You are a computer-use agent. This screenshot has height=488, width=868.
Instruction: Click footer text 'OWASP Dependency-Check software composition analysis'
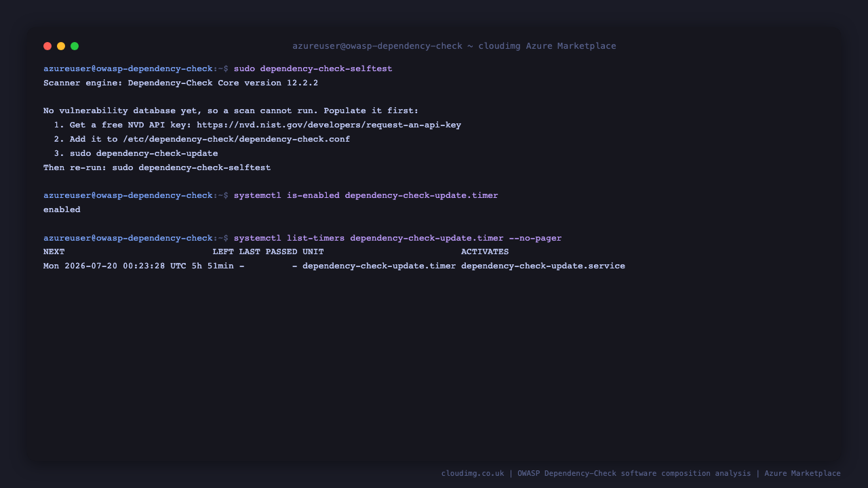click(x=634, y=474)
